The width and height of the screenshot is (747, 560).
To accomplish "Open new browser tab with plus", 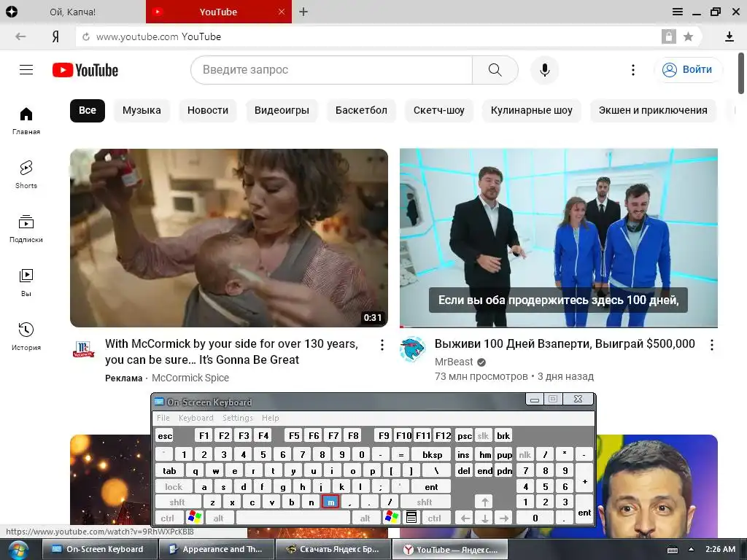I will (303, 12).
